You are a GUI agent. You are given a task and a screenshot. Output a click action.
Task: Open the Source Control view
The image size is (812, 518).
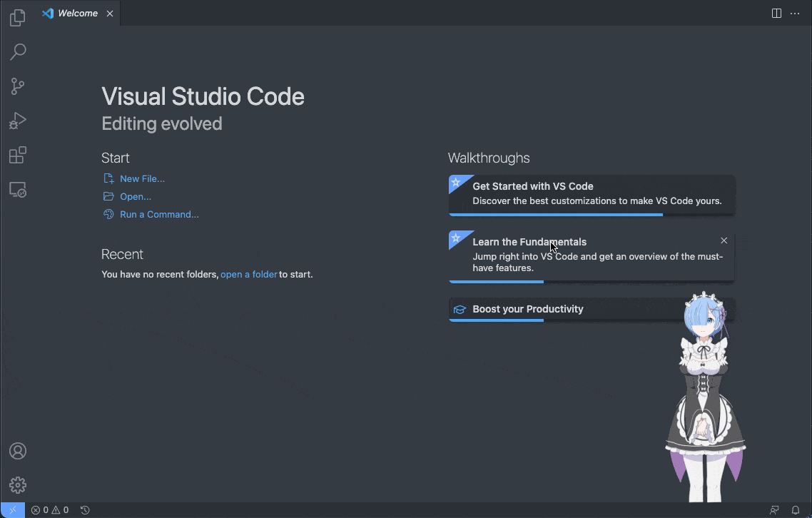[17, 86]
